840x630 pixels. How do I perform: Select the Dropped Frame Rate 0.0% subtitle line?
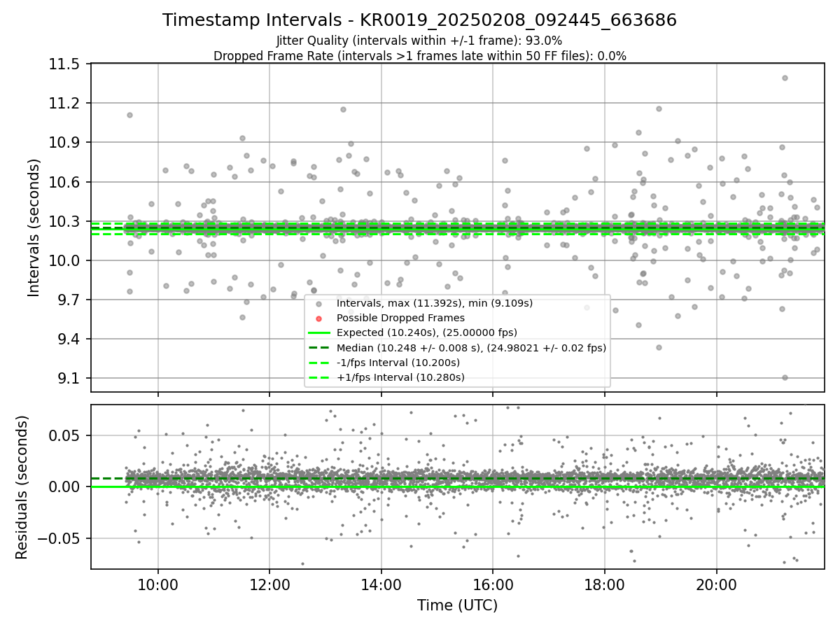pyautogui.click(x=419, y=56)
